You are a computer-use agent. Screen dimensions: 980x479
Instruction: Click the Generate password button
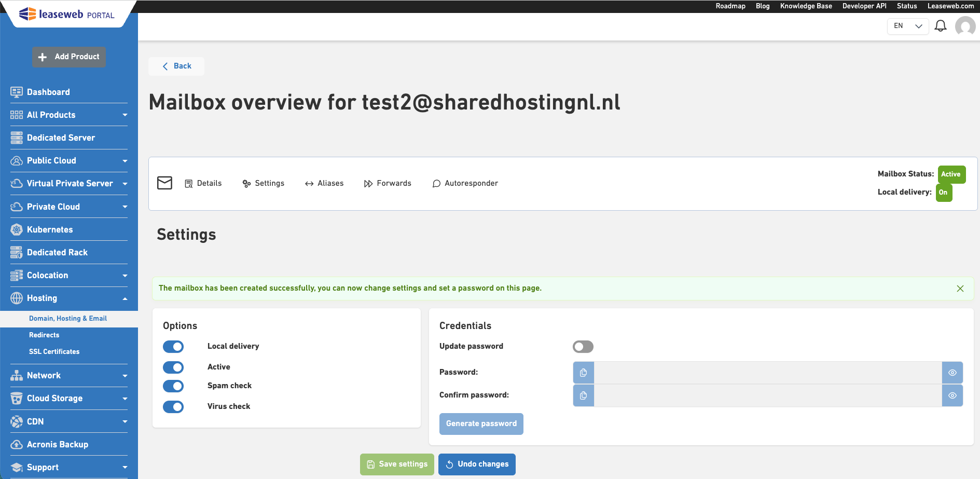[481, 423]
